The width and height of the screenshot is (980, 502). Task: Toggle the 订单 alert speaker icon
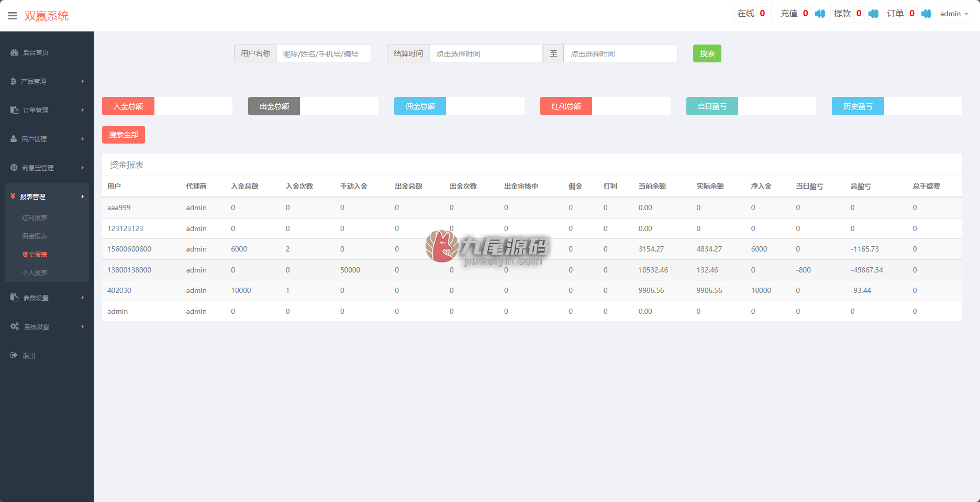(927, 14)
